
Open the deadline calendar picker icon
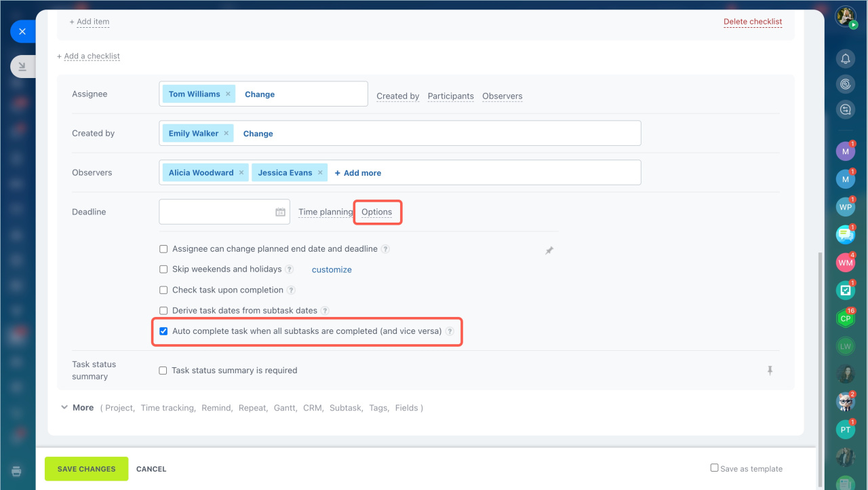coord(280,212)
